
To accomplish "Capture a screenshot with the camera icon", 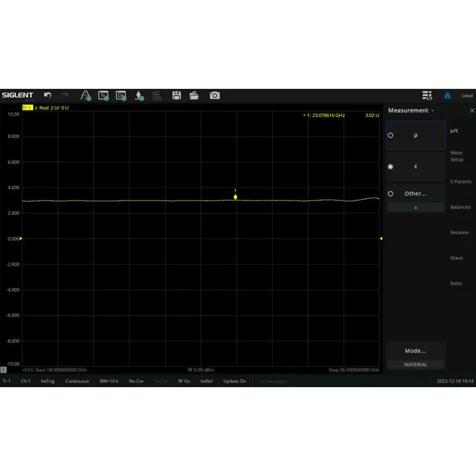I will click(x=214, y=95).
